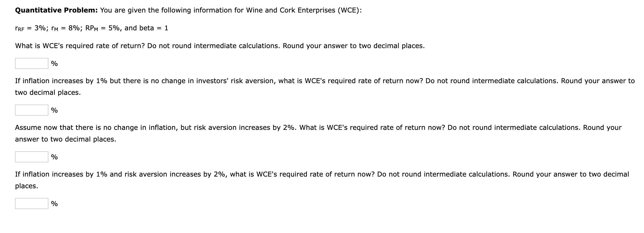
Task: Click the word places at the bottom
Action: [26, 186]
